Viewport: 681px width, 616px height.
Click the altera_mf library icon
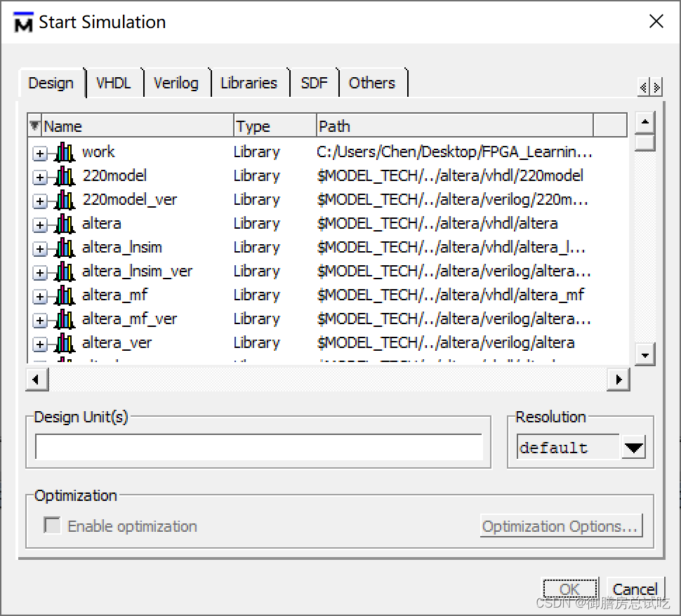click(x=65, y=295)
